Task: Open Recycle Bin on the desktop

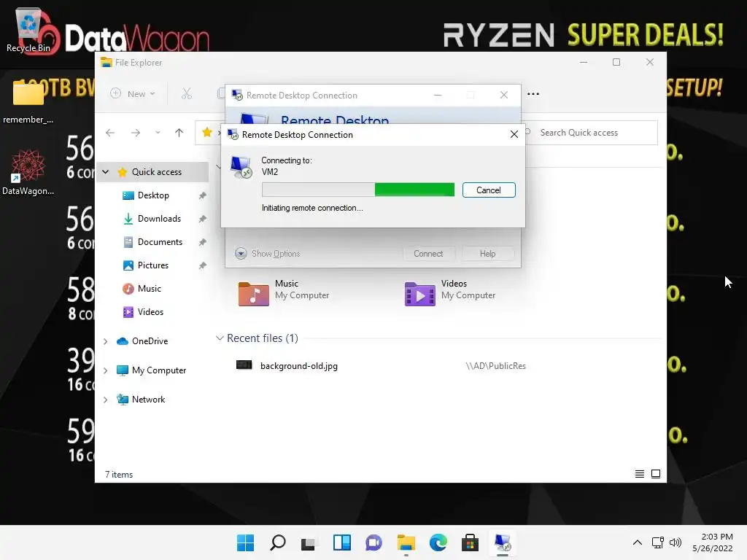Action: click(28, 29)
